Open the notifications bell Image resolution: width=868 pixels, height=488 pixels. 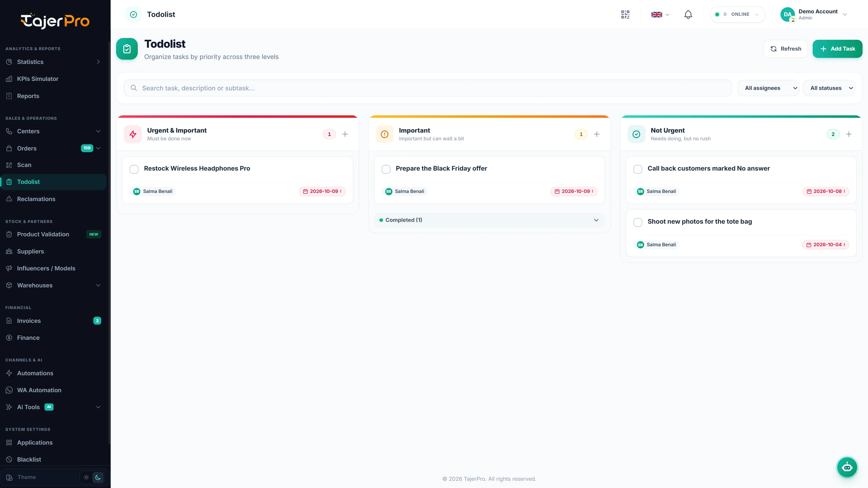click(x=688, y=14)
